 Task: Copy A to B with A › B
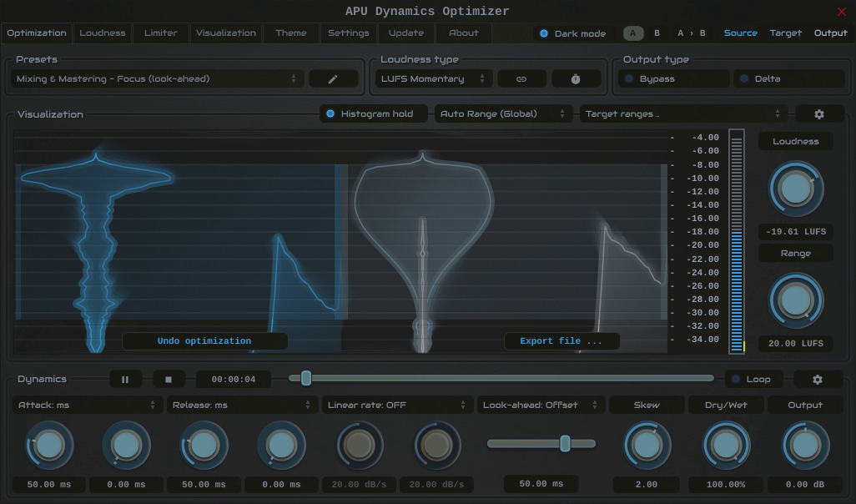pos(691,33)
